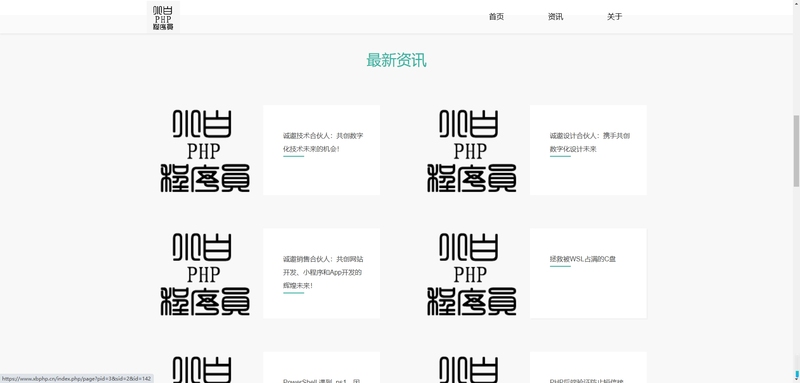Viewport: 800px width, 383px height.
Task: Open the 首页 navigation item
Action: (496, 17)
